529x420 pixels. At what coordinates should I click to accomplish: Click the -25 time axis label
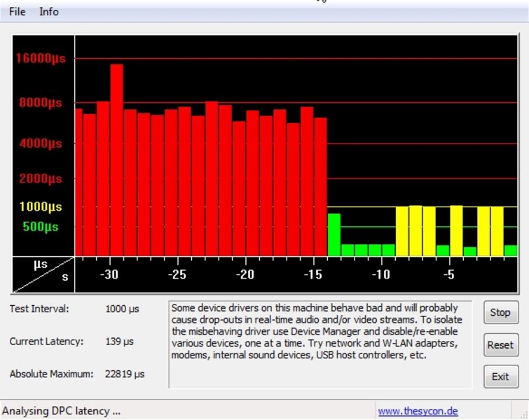(x=177, y=274)
